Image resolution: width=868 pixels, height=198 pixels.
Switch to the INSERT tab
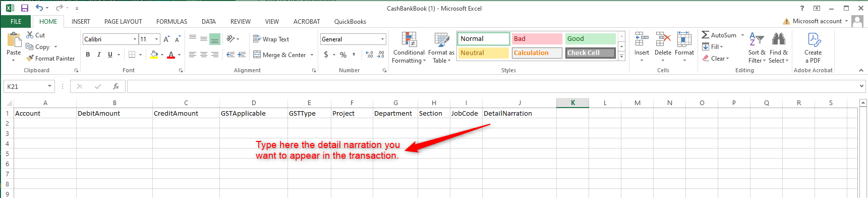pyautogui.click(x=81, y=21)
